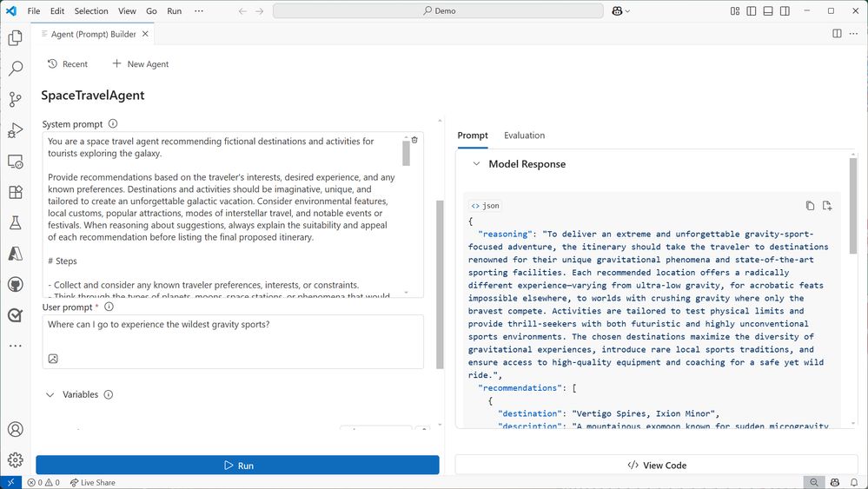Open Remote Explorer view
Screen dimensions: 868x489
[x=16, y=162]
